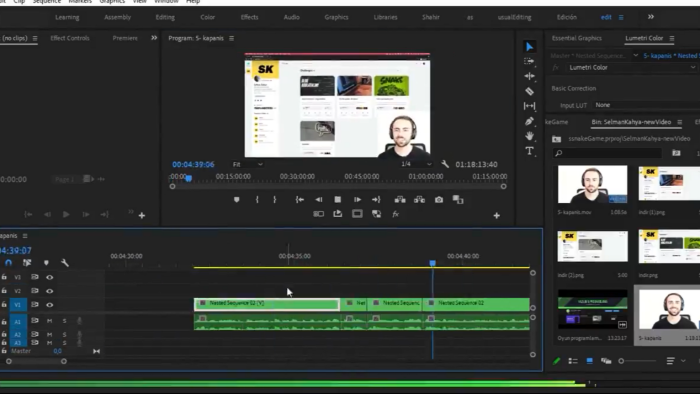700x394 pixels.
Task: Open the Fit zoom level dropdown
Action: click(x=247, y=164)
